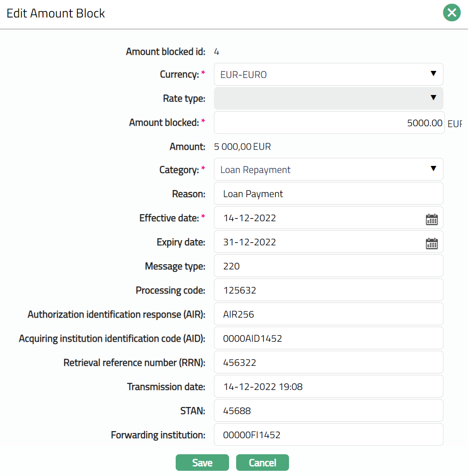Focus the Reason text field
The height and width of the screenshot is (476, 468).
(x=328, y=194)
